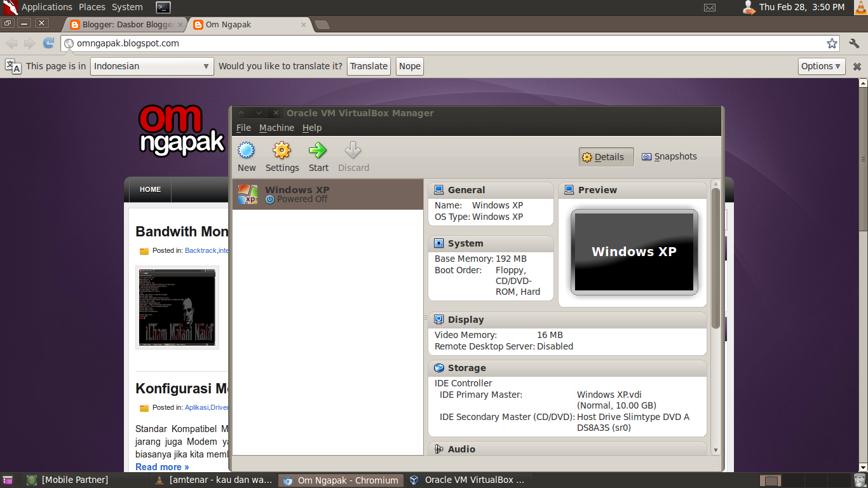Image resolution: width=868 pixels, height=488 pixels.
Task: Click the Nope button
Action: tap(410, 66)
